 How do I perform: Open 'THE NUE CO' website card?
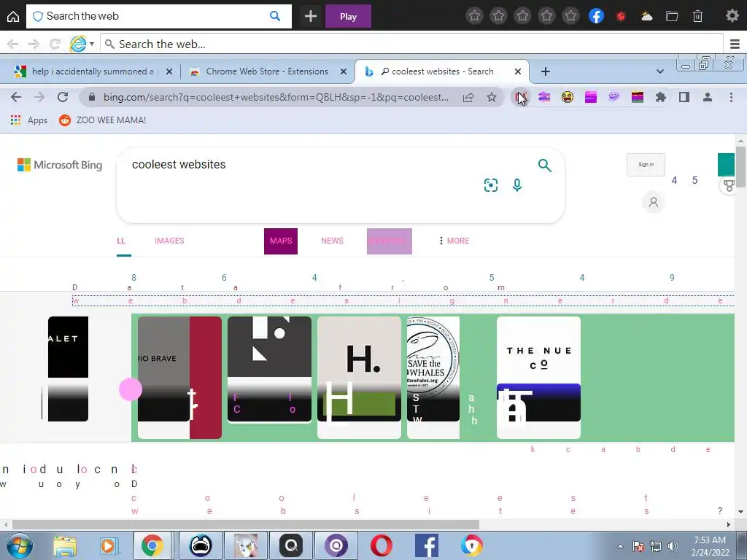[x=538, y=377]
